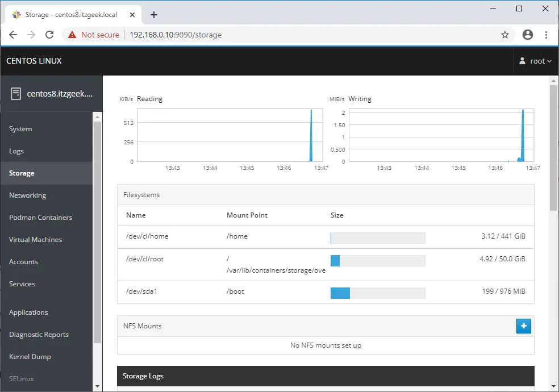Click the No NFS mounts set up text

[x=326, y=345]
